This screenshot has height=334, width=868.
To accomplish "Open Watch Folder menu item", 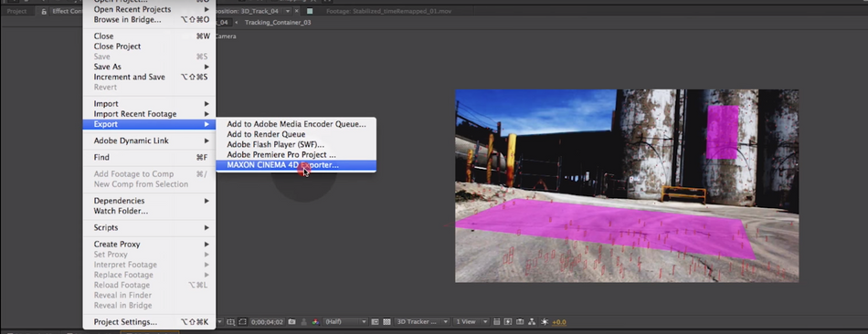I will [149, 211].
